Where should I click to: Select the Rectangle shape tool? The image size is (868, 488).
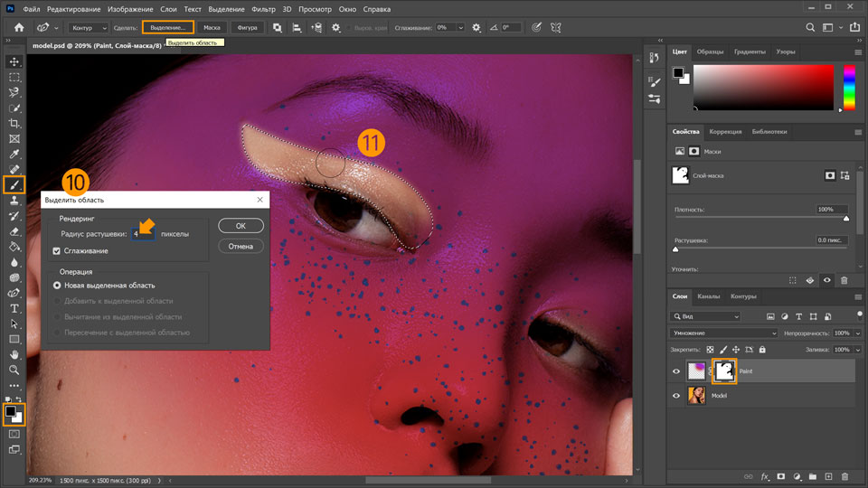point(14,339)
